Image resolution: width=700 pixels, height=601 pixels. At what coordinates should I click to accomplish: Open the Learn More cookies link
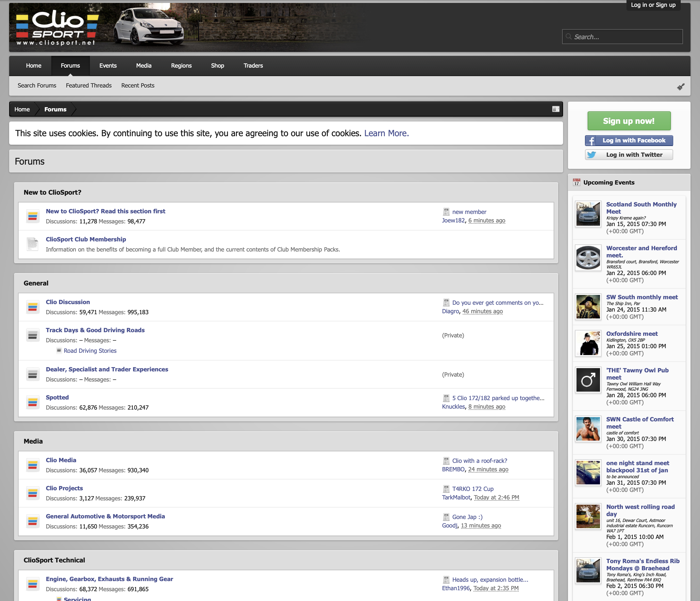(x=386, y=133)
